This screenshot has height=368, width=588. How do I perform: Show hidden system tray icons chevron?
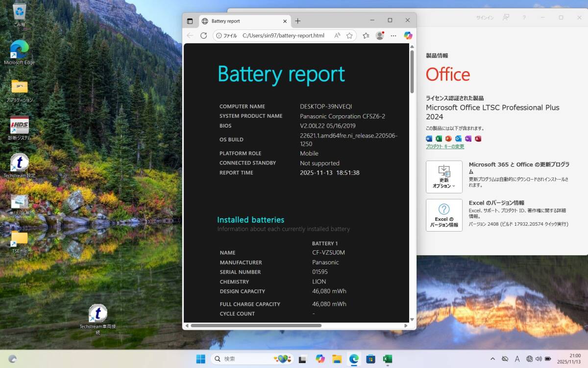(x=492, y=359)
